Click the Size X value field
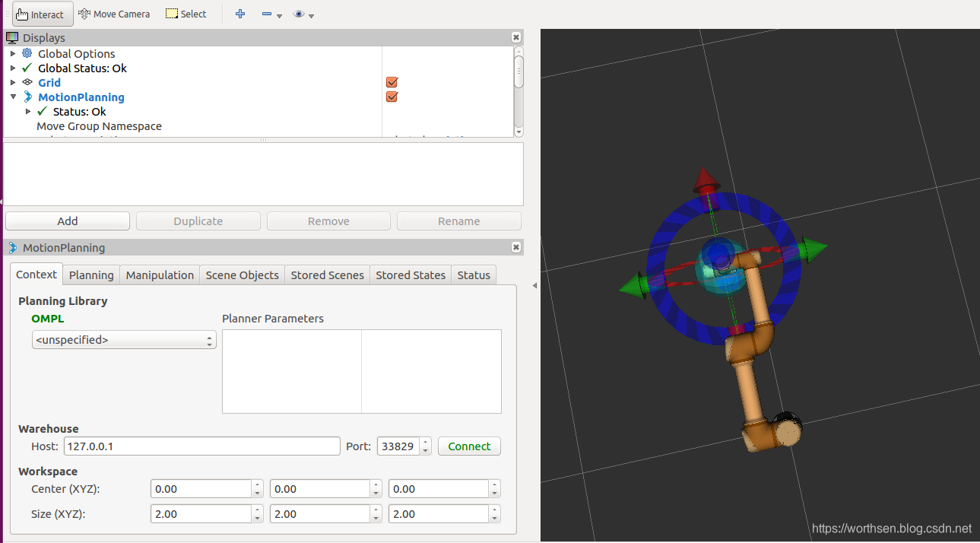 [201, 514]
